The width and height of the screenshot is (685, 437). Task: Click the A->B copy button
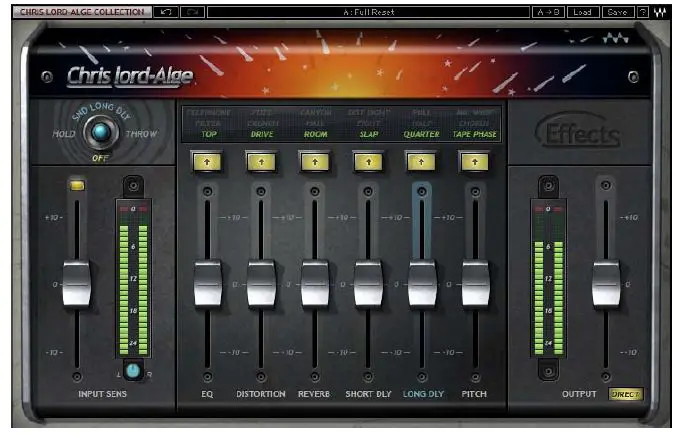point(548,12)
